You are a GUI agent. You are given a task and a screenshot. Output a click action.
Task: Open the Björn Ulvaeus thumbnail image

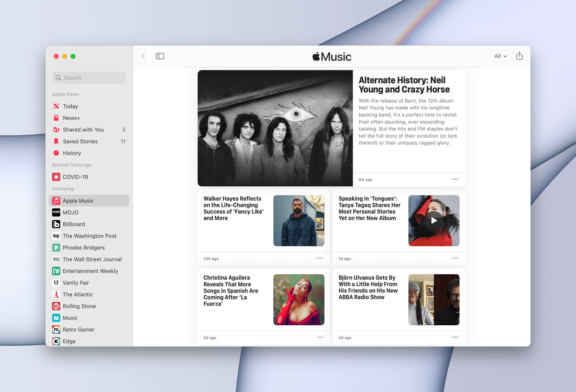click(434, 300)
